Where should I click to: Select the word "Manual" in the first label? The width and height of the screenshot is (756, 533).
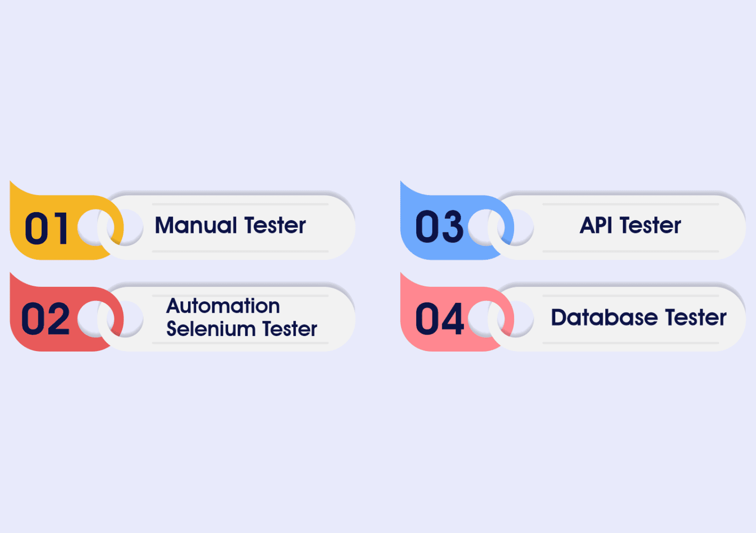click(x=196, y=225)
